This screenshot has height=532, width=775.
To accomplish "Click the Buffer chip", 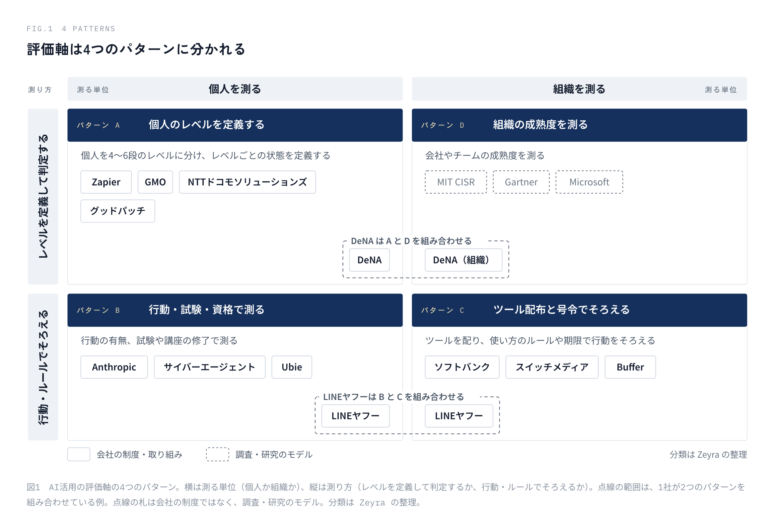I will click(630, 367).
